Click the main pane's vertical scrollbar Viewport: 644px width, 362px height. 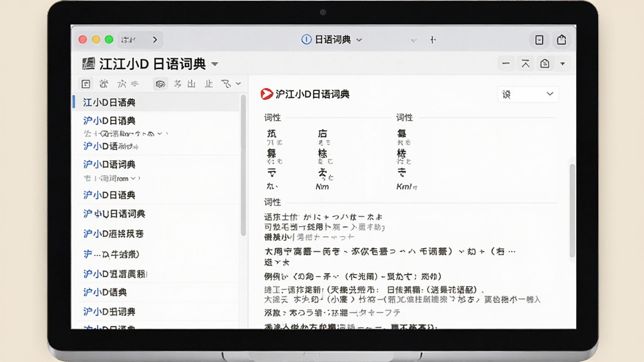[572, 210]
